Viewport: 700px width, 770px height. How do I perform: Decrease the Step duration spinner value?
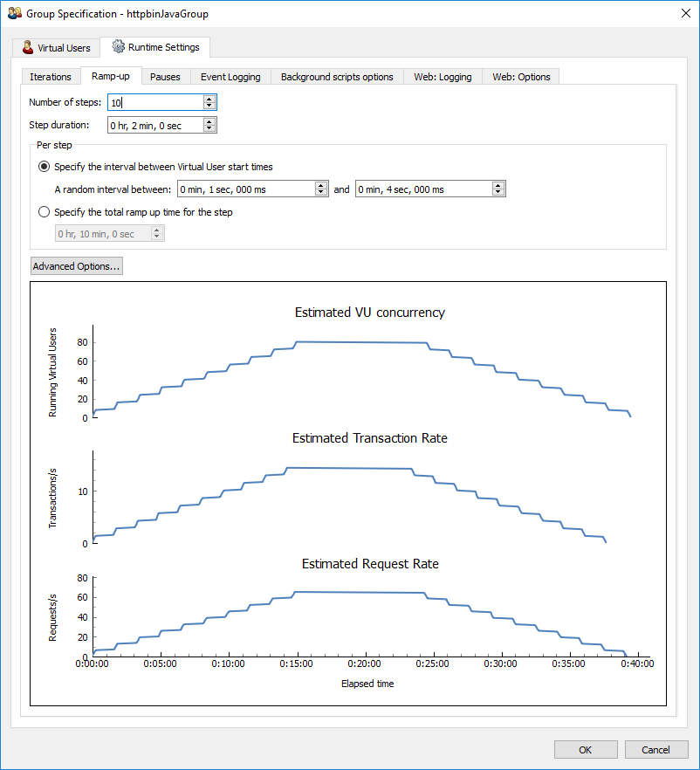[209, 129]
